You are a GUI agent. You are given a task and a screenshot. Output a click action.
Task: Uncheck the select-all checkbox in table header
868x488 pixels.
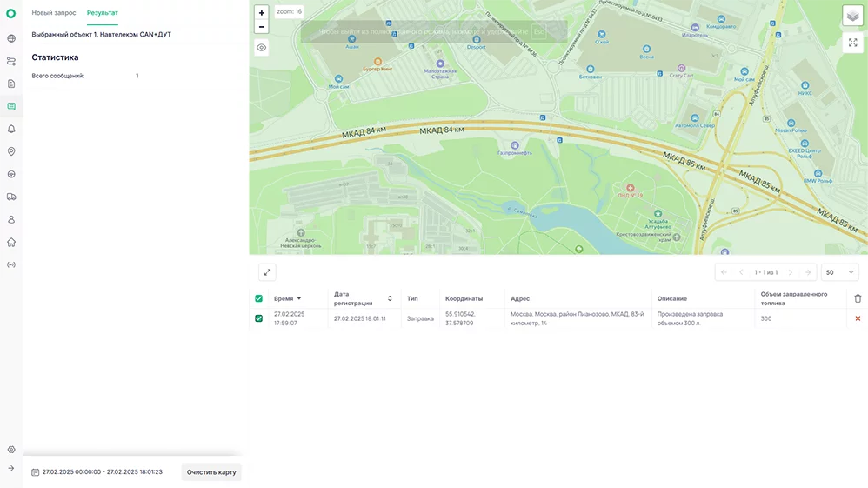[x=258, y=298]
